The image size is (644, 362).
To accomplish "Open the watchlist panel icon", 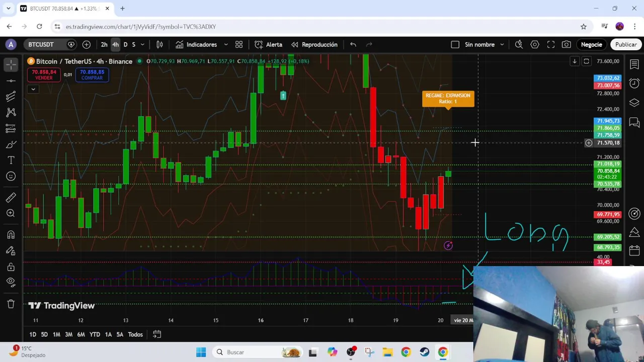I will pos(634,64).
